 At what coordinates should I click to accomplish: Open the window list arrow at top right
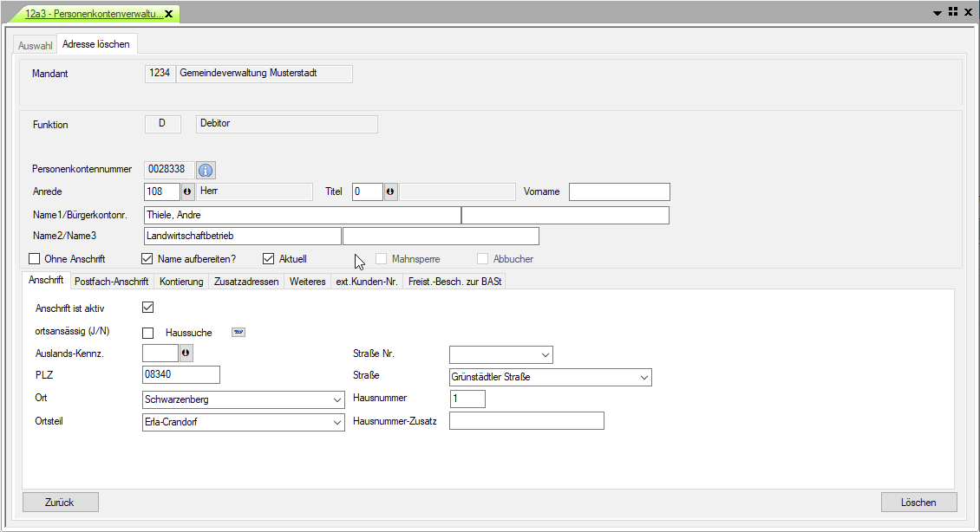938,13
